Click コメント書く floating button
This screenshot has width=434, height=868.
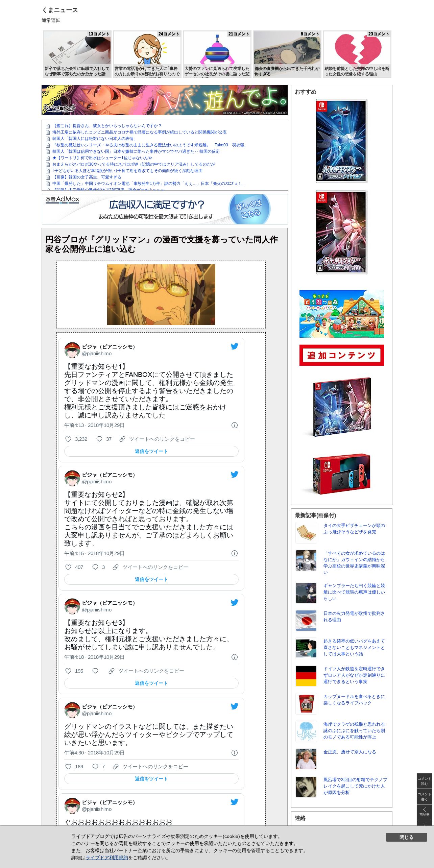pyautogui.click(x=424, y=797)
